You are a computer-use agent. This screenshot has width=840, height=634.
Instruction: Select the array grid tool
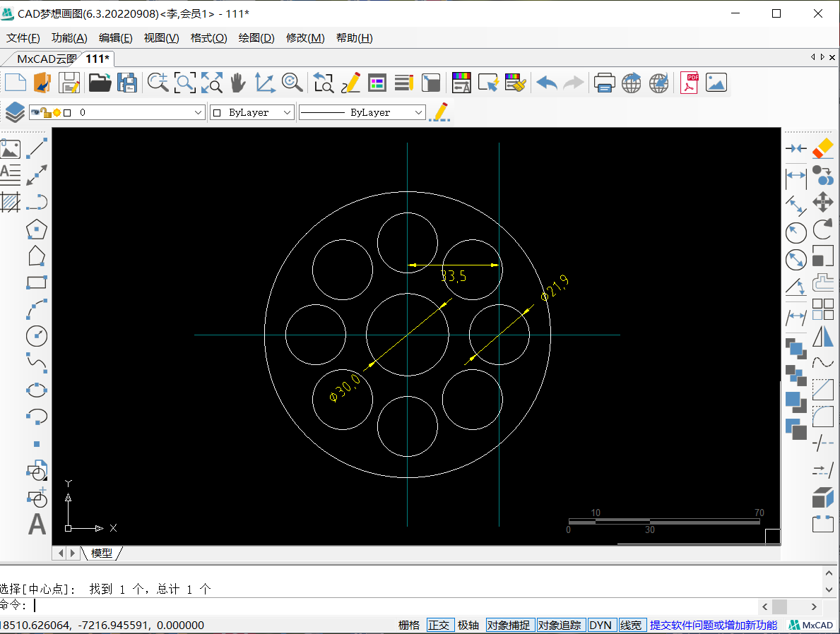tap(823, 309)
